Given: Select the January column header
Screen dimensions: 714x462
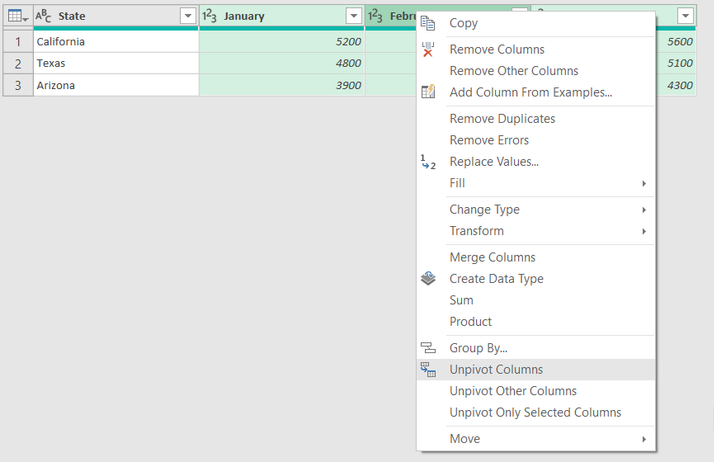Looking at the screenshot, I should coord(282,16).
